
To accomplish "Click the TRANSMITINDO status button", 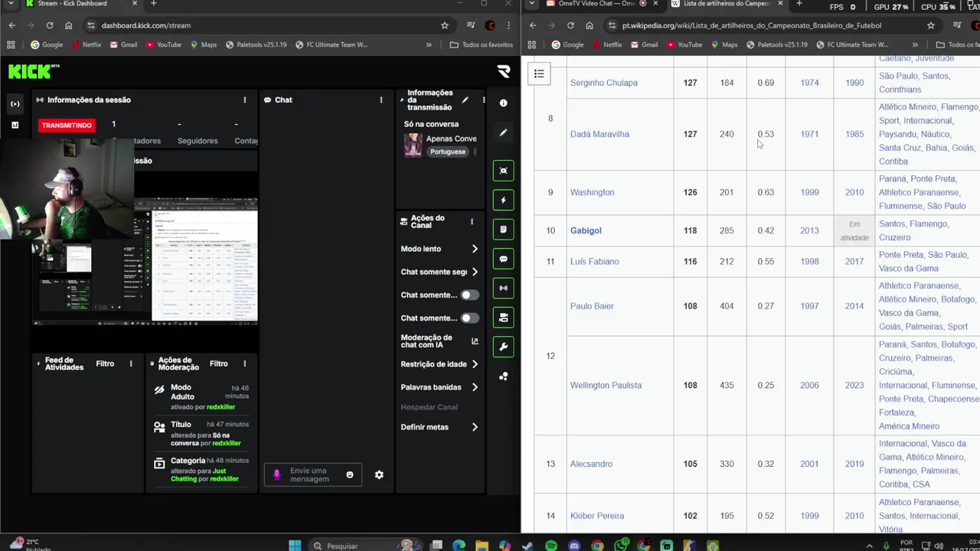I will coord(67,125).
